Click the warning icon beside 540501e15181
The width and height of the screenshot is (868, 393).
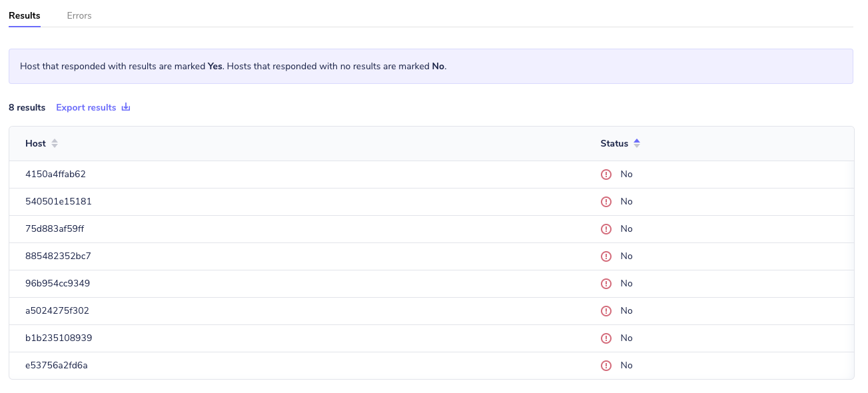tap(606, 201)
